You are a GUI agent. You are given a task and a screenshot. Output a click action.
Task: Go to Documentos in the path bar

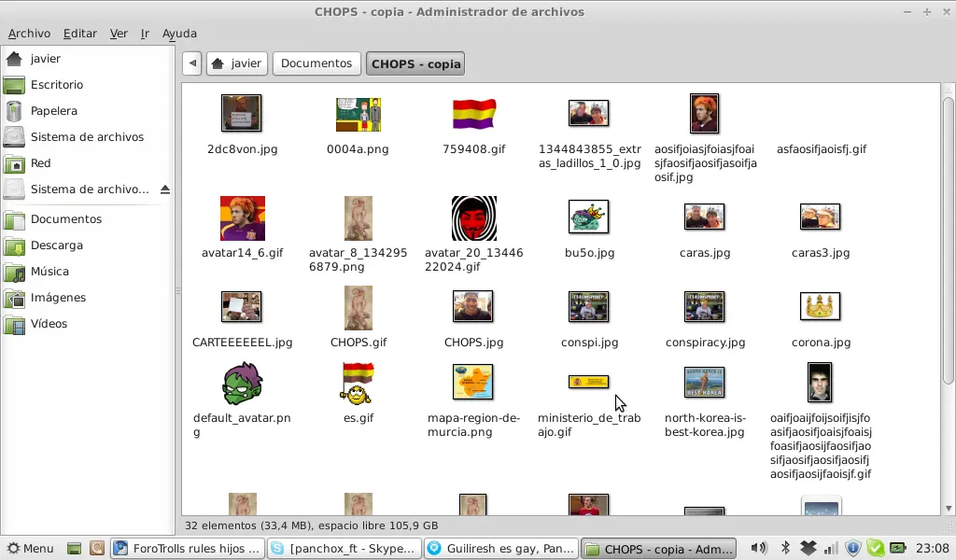[316, 63]
